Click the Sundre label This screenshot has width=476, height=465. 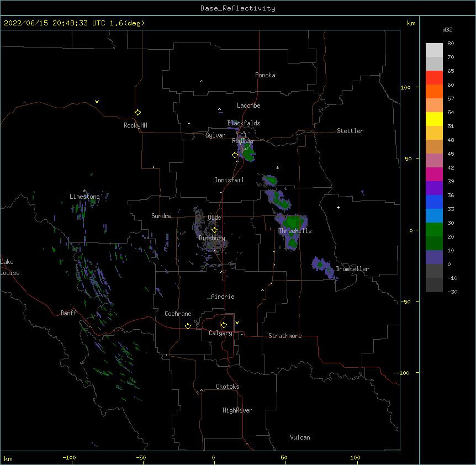click(x=161, y=216)
